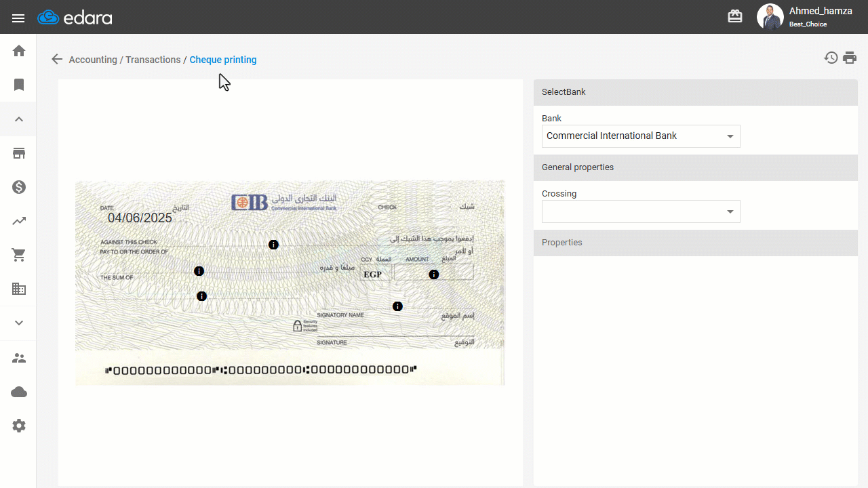868x488 pixels.
Task: Click the back arrow beside Accounting
Action: click(57, 59)
